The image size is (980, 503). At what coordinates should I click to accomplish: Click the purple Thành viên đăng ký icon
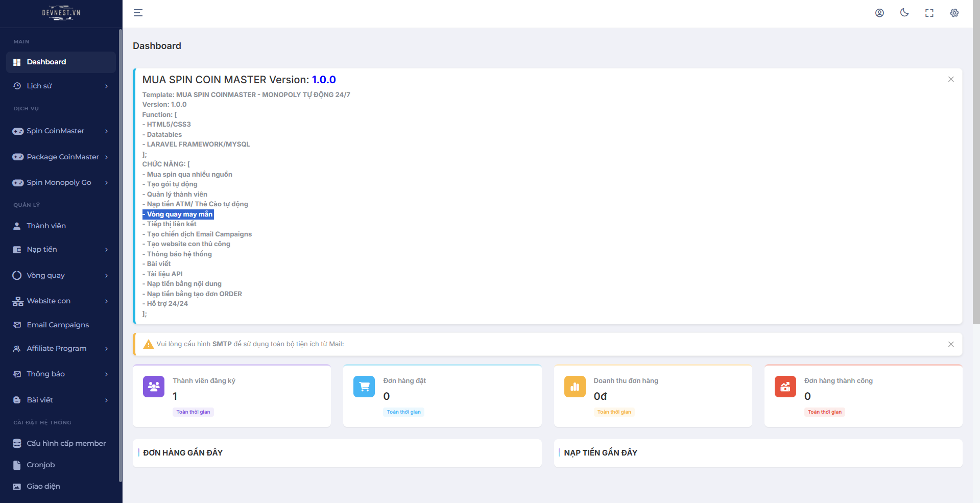coord(154,387)
